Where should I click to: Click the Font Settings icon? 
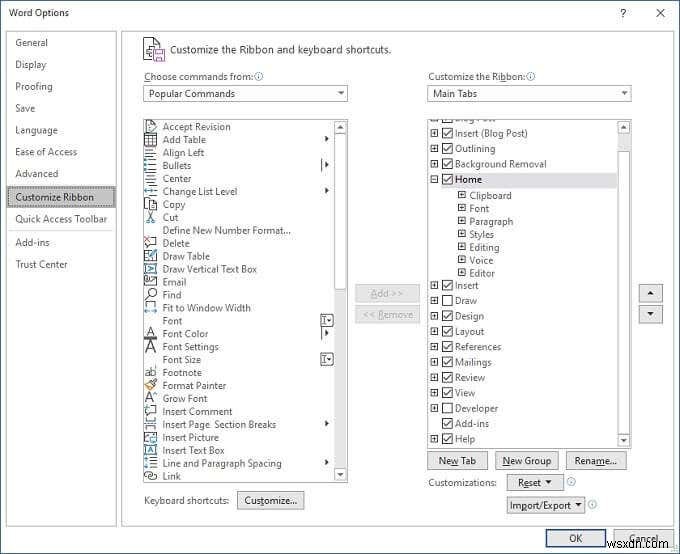tap(150, 347)
